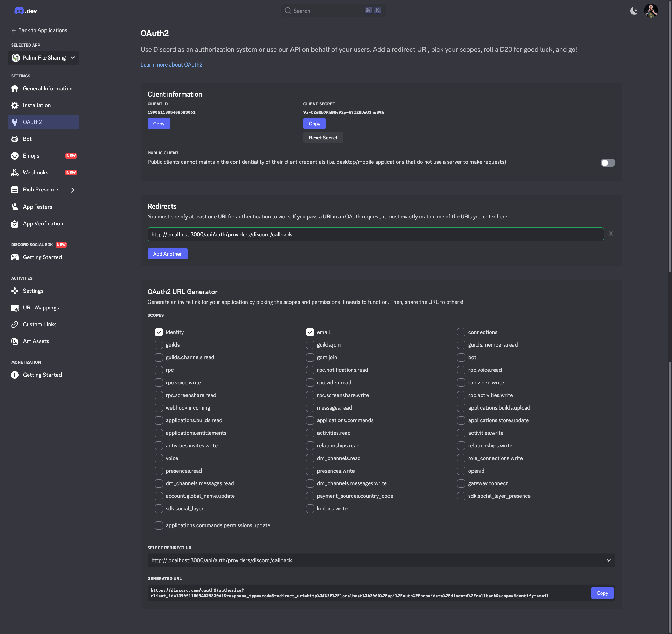This screenshot has height=634, width=672.
Task: Click the Social SDK gamepad icon
Action: (x=15, y=257)
